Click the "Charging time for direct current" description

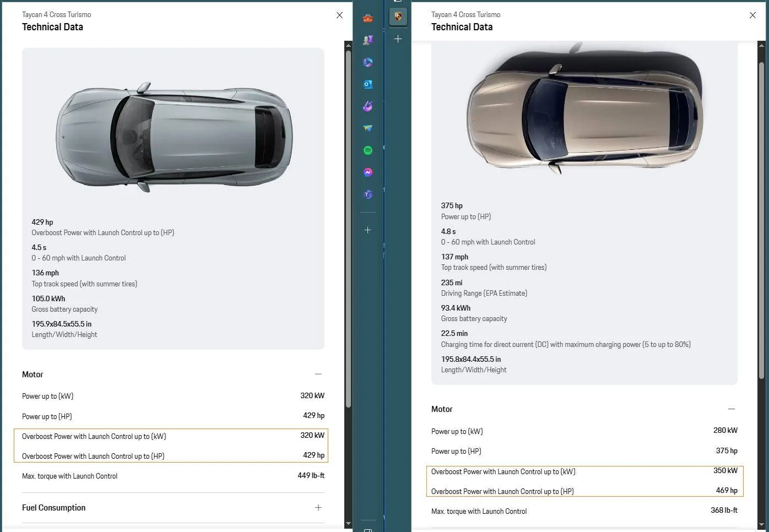(x=566, y=345)
